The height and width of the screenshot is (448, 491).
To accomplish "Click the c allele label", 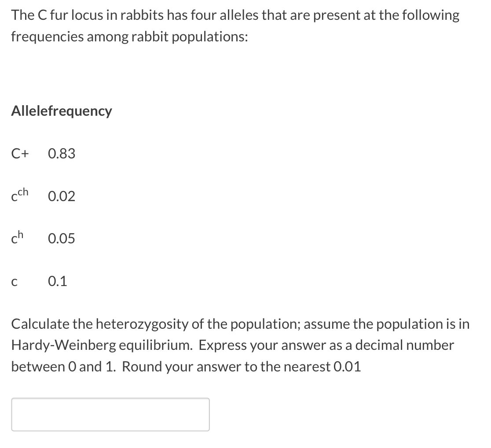I will coord(14,282).
